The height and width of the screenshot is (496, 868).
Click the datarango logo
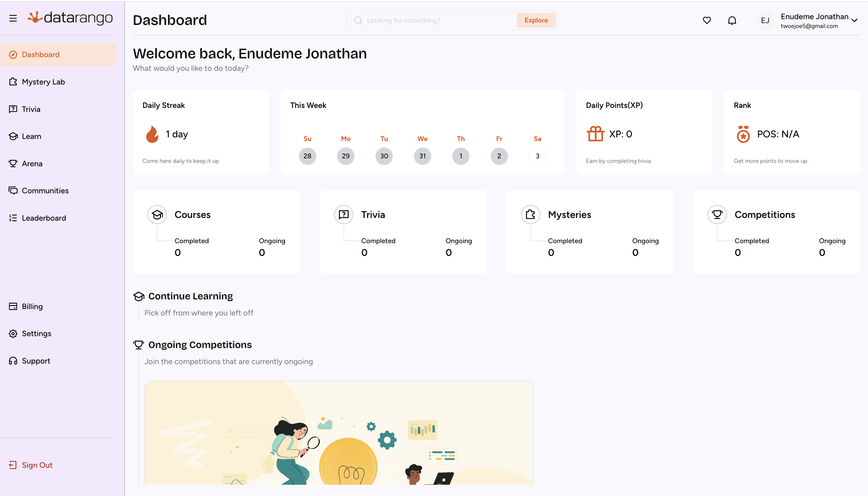pyautogui.click(x=70, y=18)
